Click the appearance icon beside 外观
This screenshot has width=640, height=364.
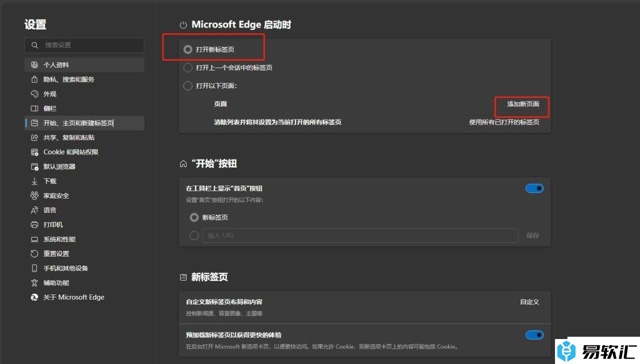pos(34,94)
